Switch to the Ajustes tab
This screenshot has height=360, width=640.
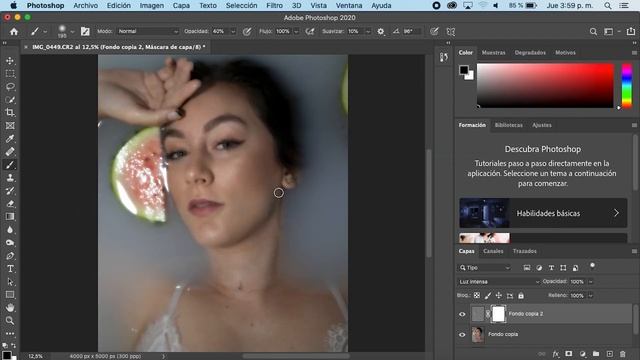coord(542,125)
